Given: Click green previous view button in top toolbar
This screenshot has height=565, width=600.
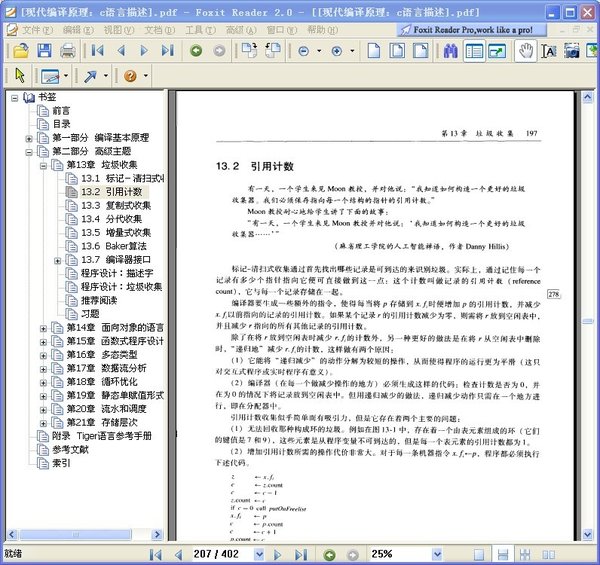Looking at the screenshot, I should [196, 50].
